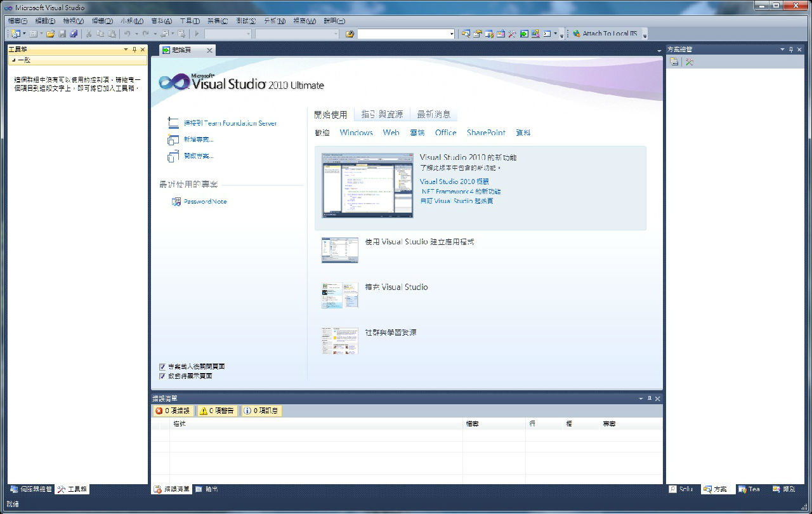Click the Properties icon in Team Explorer panel
Viewport: 812px width, 514px height.
[674, 62]
